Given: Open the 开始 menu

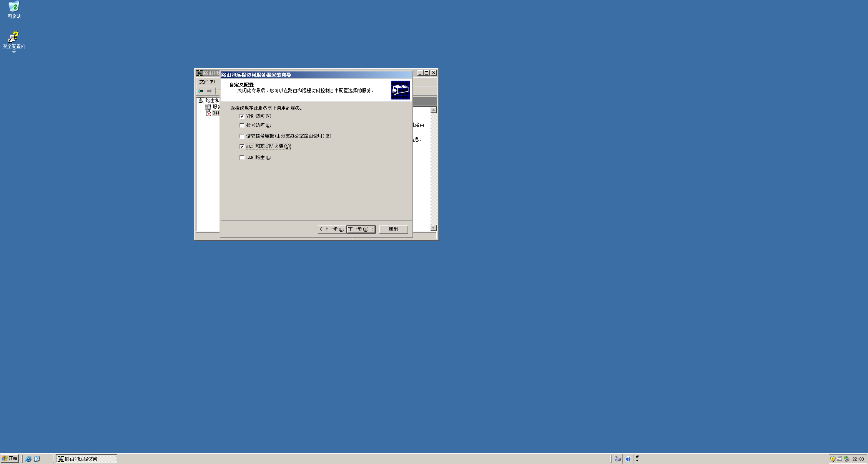Looking at the screenshot, I should [x=9, y=458].
